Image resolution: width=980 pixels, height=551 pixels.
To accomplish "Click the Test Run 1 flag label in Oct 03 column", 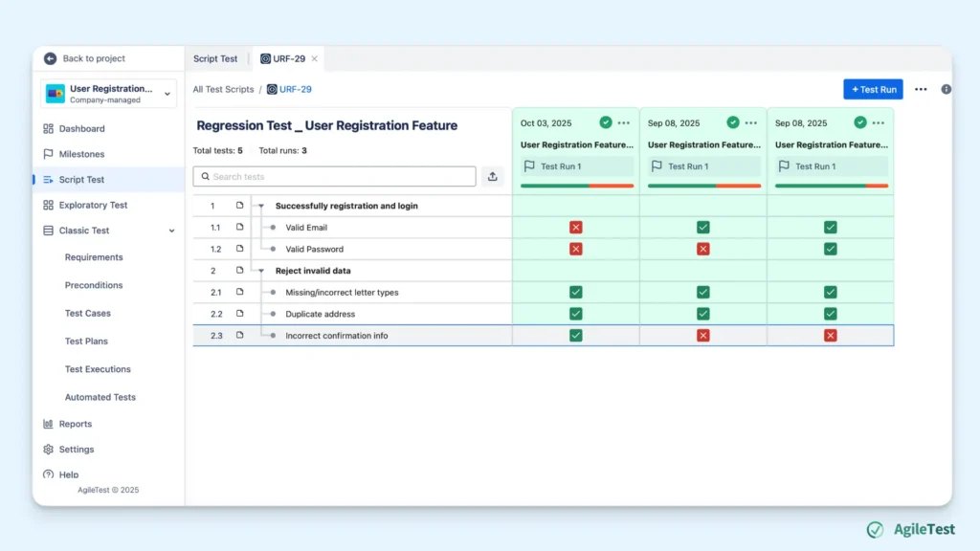I will coord(577,166).
